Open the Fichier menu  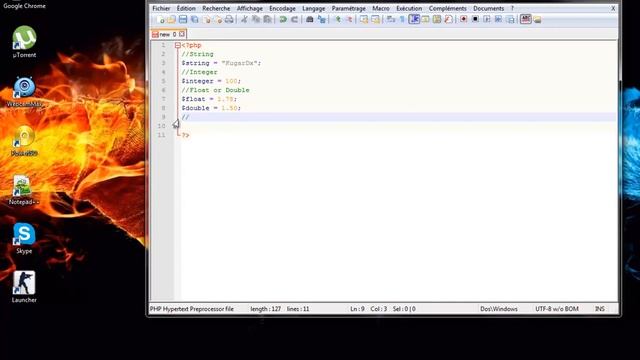161,8
